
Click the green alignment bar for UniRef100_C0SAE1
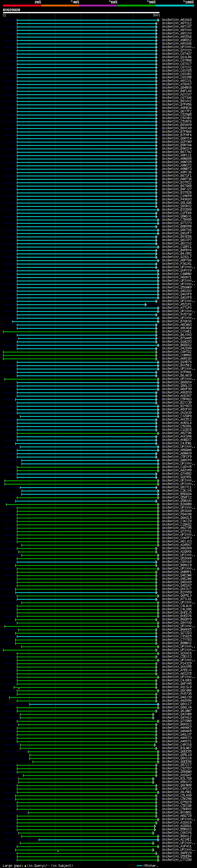(x=80, y=332)
